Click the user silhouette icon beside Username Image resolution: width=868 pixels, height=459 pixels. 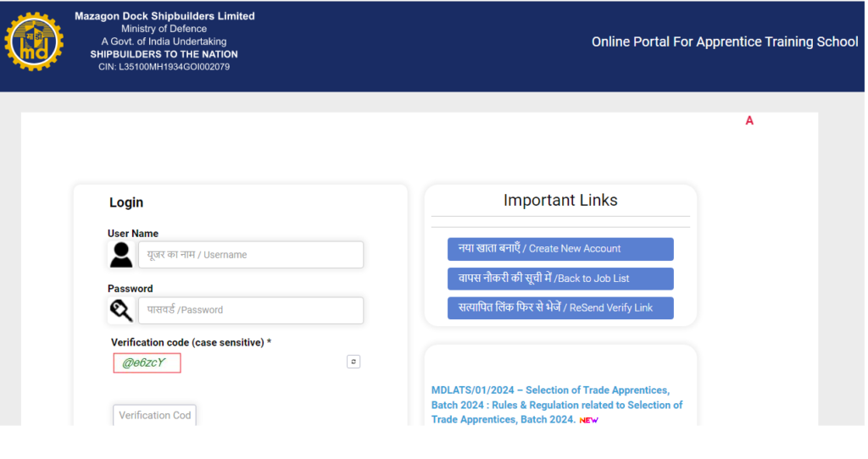click(120, 255)
